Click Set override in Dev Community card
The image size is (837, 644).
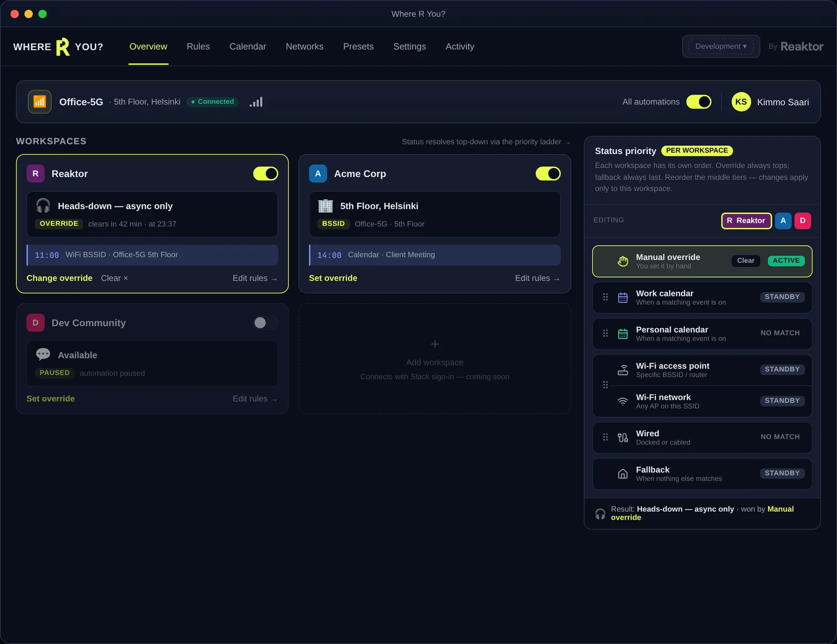coord(51,398)
